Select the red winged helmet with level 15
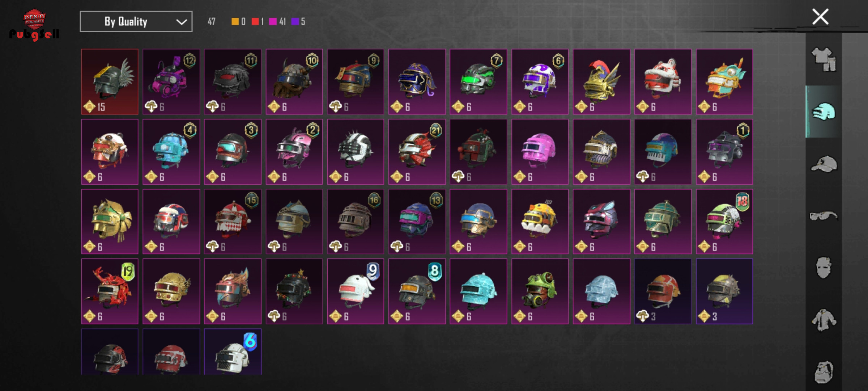 [110, 82]
